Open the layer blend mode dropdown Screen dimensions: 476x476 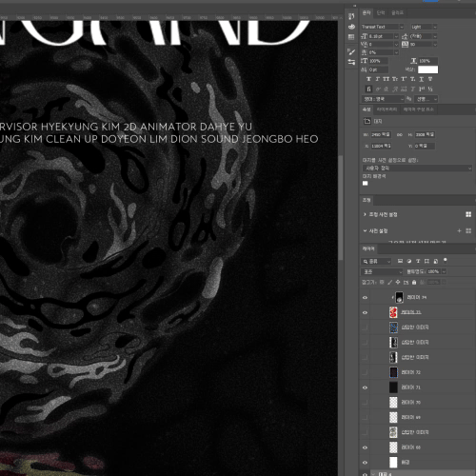click(x=382, y=271)
